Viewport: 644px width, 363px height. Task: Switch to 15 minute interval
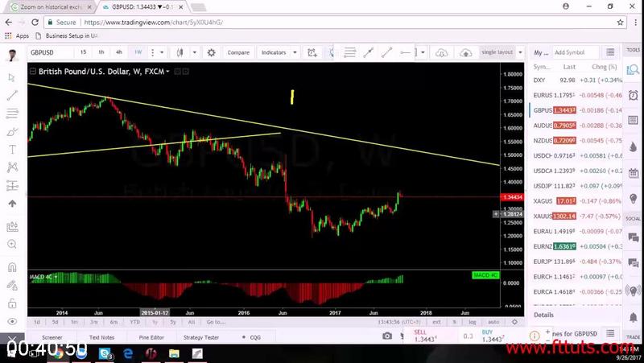click(x=84, y=52)
